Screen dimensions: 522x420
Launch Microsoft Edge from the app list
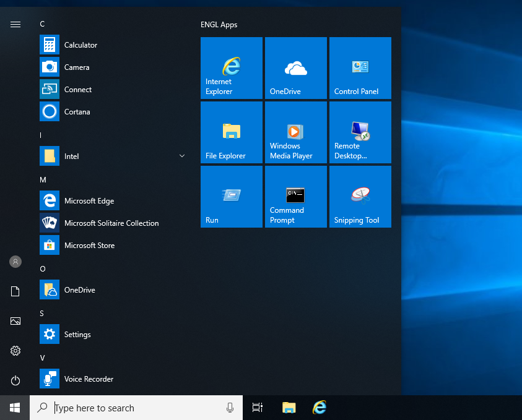[113, 200]
